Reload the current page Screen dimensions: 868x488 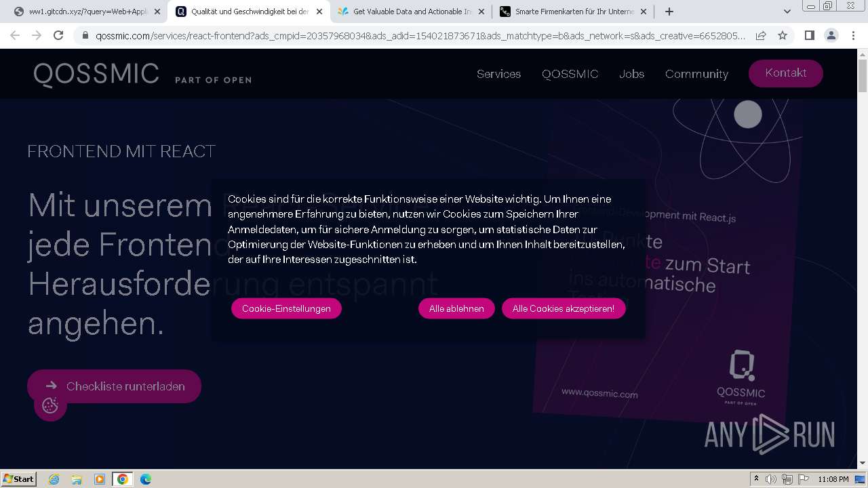58,35
